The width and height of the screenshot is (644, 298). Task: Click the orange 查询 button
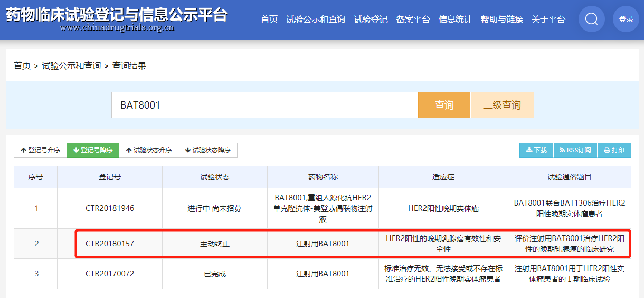tap(444, 105)
